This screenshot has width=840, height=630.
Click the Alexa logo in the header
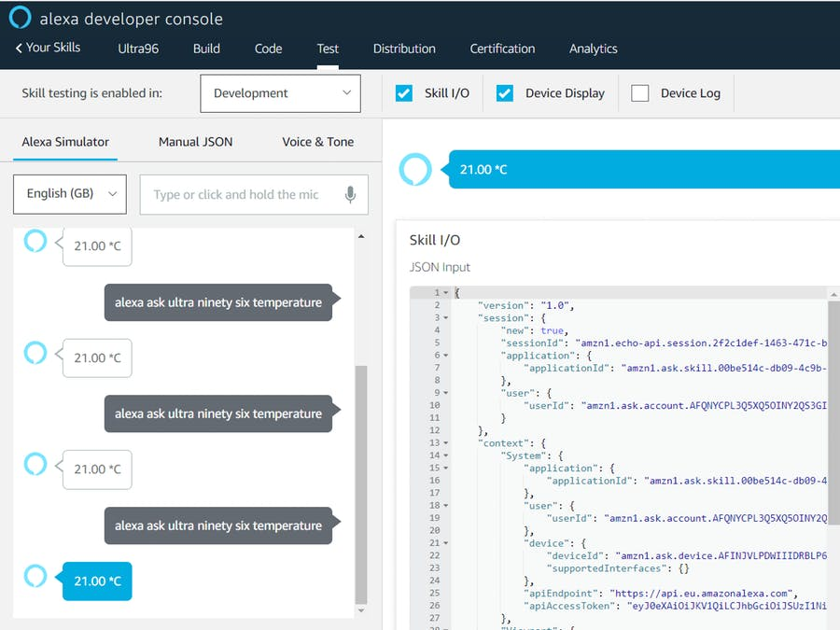pos(20,18)
